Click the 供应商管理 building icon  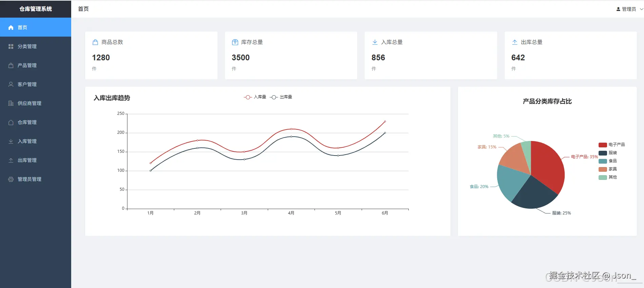[11, 103]
